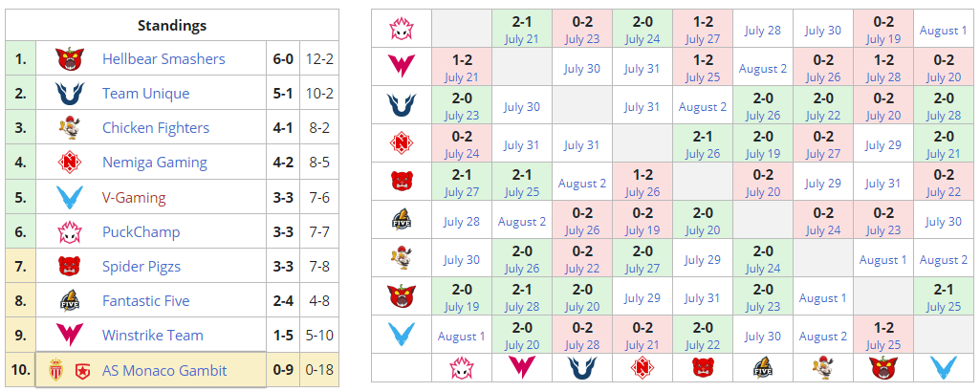The image size is (980, 392).
Task: Open the Nemiga Gaming team page link
Action: [155, 163]
